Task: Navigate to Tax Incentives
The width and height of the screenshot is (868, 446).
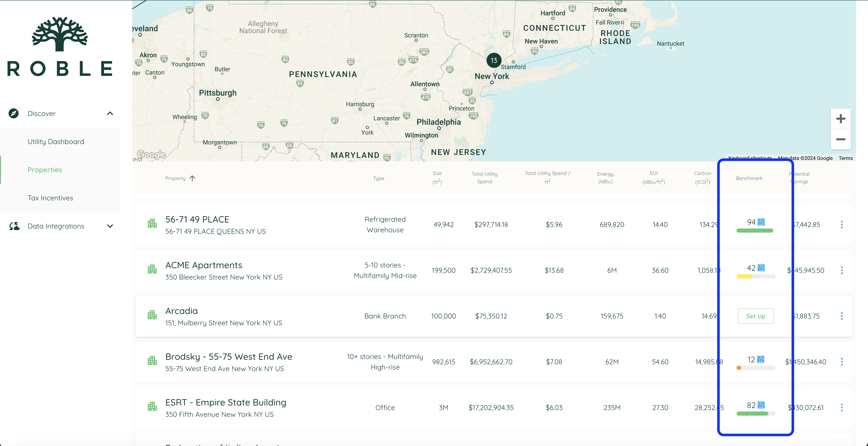Action: (x=50, y=198)
